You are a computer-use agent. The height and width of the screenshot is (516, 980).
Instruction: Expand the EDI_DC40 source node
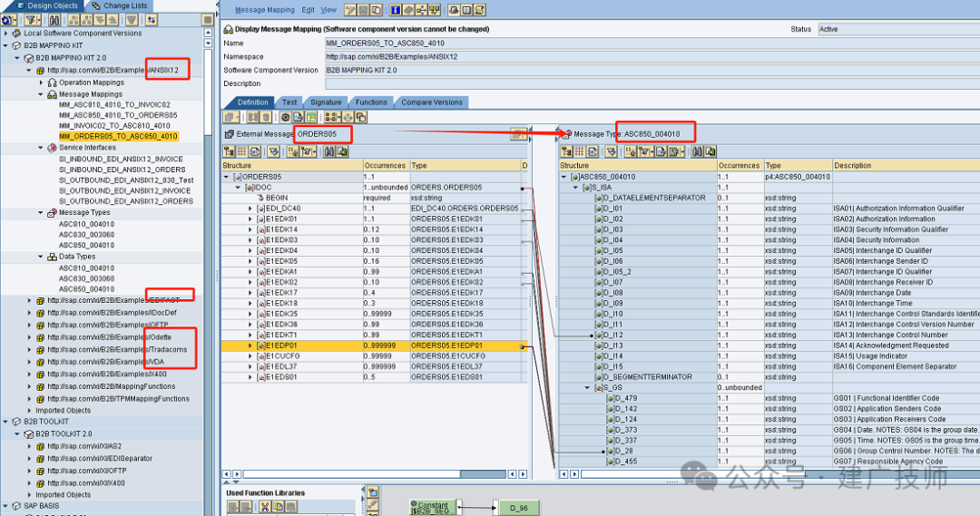250,209
